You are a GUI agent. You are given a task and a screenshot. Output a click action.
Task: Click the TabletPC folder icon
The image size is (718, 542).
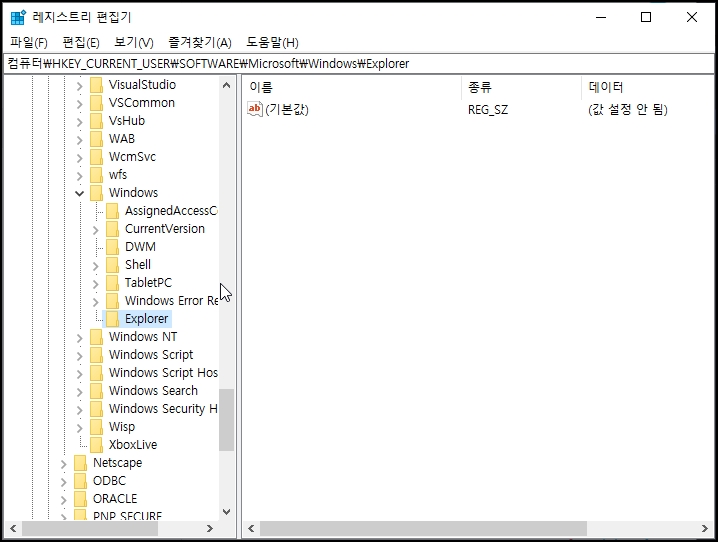tap(113, 283)
